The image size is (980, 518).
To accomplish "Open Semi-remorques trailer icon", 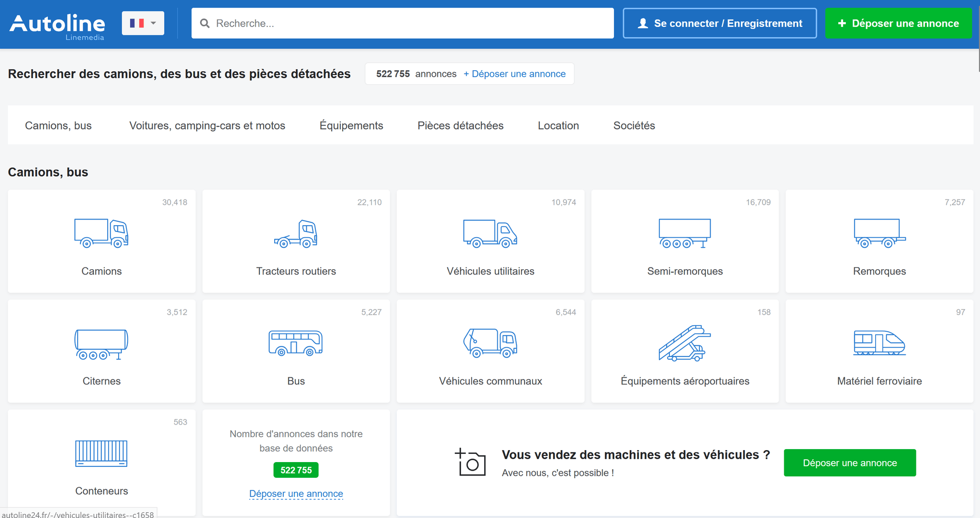I will 685,233.
